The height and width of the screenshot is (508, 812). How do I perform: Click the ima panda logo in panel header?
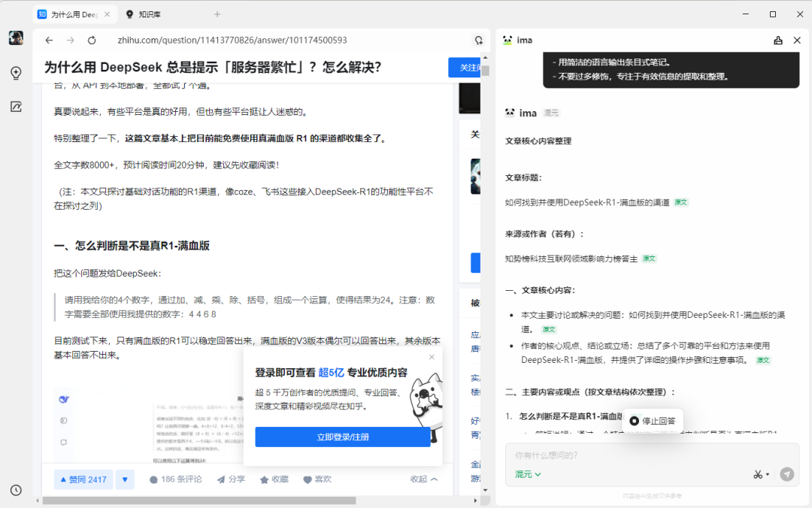click(507, 41)
